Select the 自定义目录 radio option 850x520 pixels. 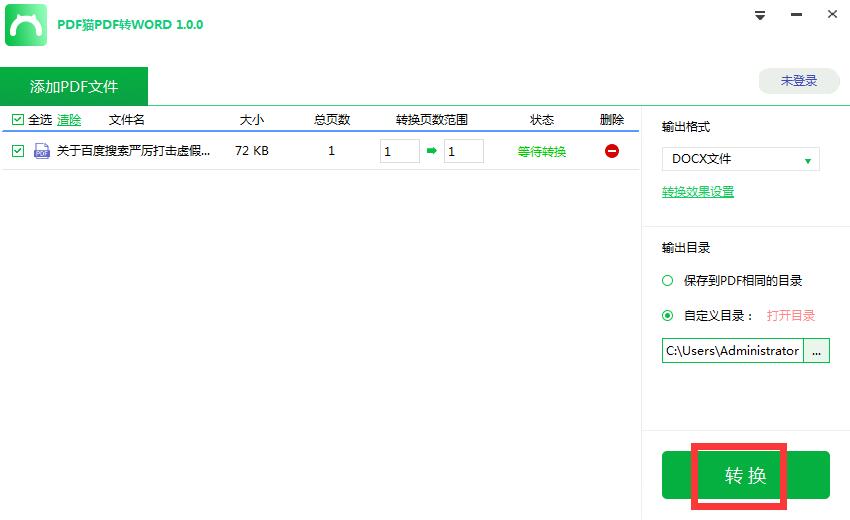tap(668, 316)
